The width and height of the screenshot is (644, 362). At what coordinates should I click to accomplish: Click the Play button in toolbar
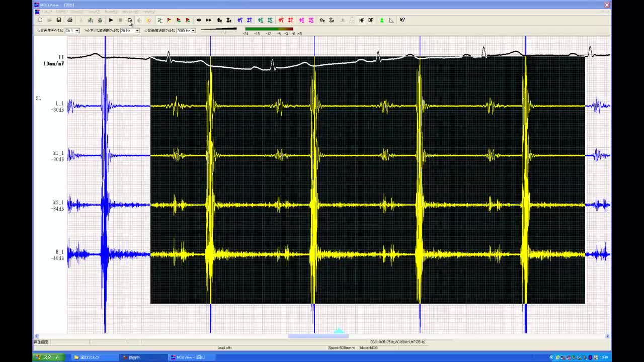pos(111,20)
